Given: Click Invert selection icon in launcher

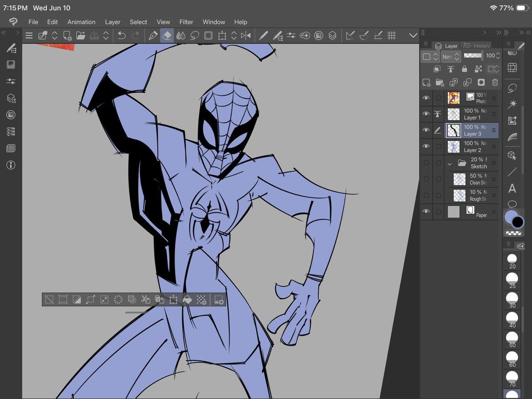Looking at the screenshot, I should pyautogui.click(x=77, y=300).
